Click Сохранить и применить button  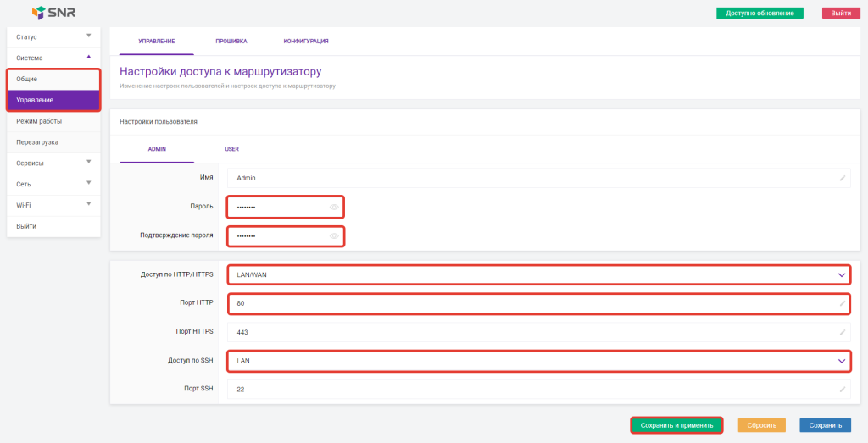(676, 425)
